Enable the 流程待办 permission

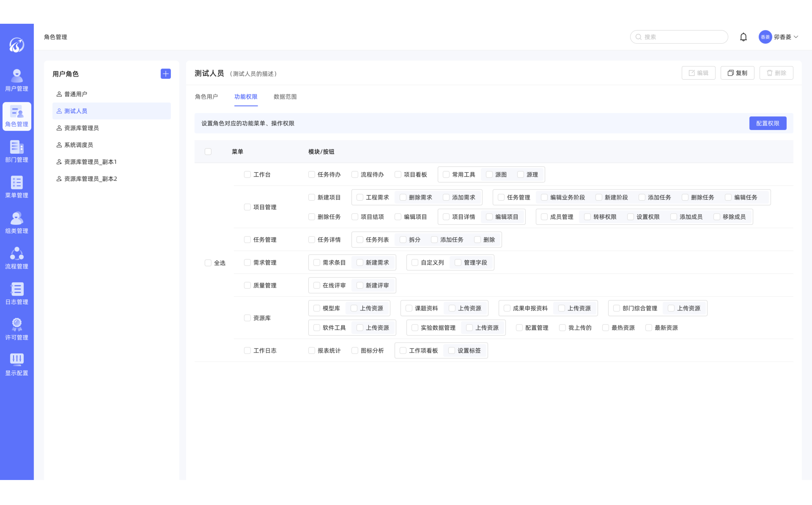point(355,174)
